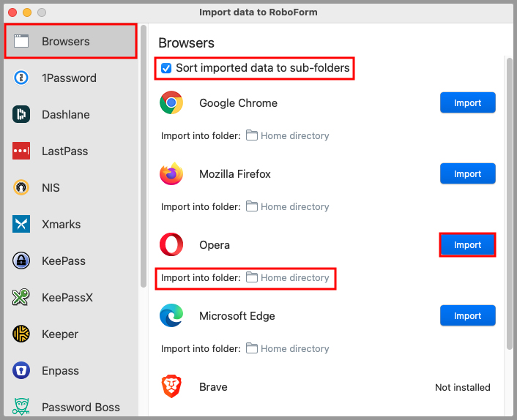Uncheck Sort imported data to sub-folders

click(x=165, y=68)
